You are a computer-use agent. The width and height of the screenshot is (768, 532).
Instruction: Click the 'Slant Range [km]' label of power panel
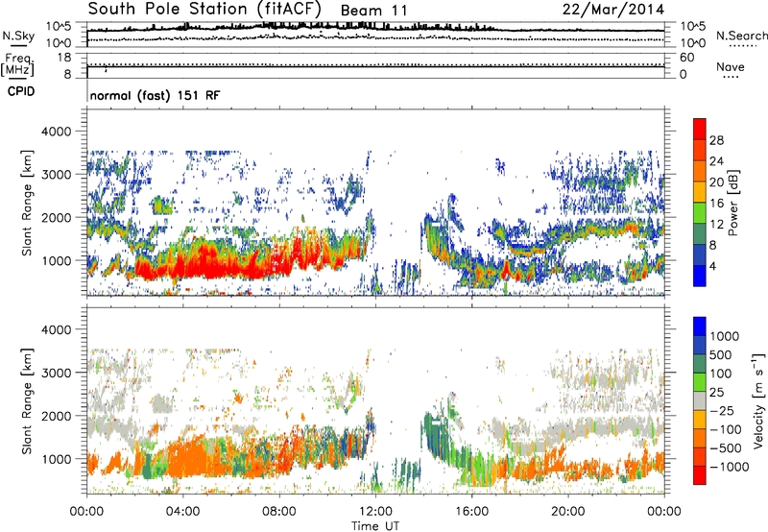coord(27,203)
